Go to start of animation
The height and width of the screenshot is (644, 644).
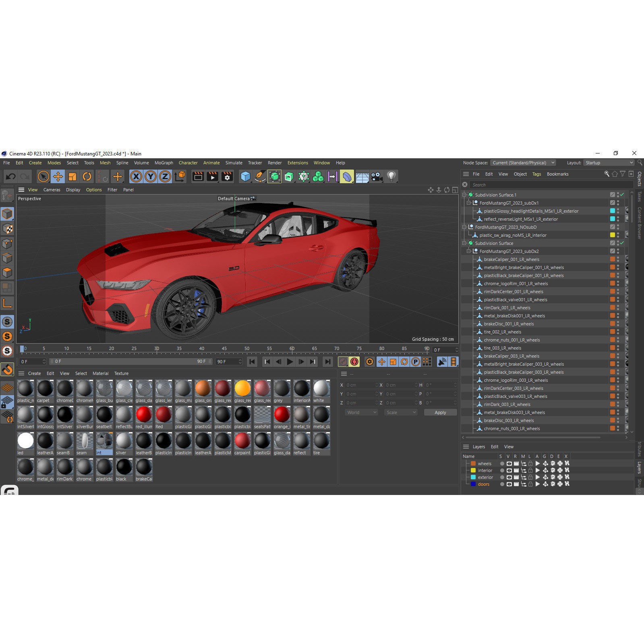point(252,362)
